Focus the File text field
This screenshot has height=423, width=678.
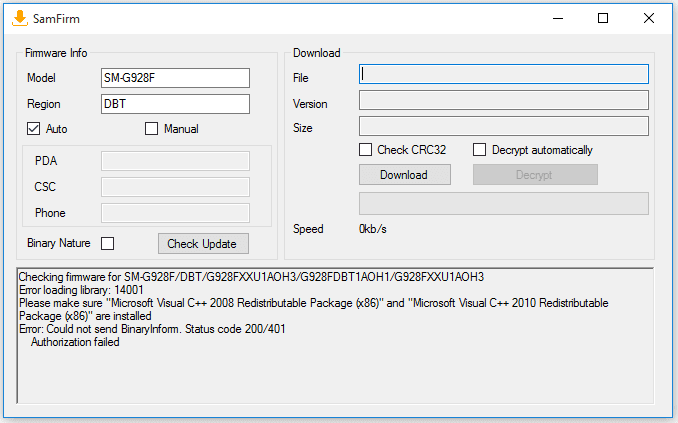pos(504,74)
